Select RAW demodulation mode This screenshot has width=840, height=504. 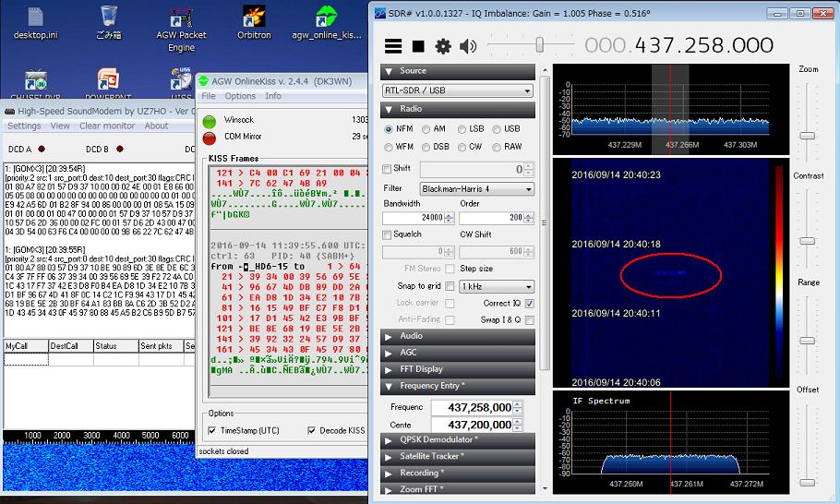(497, 147)
